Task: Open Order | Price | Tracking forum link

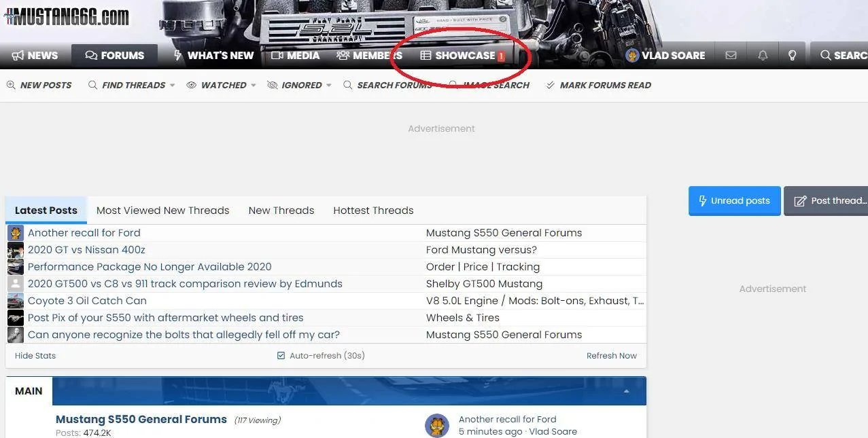Action: point(483,267)
